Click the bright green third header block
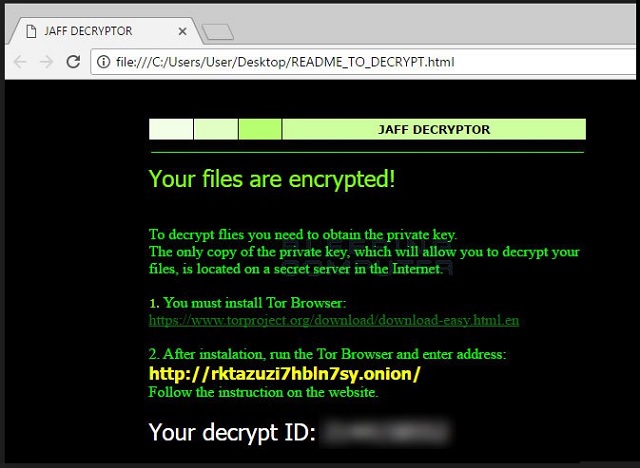Image resolution: width=640 pixels, height=468 pixels. 260,129
